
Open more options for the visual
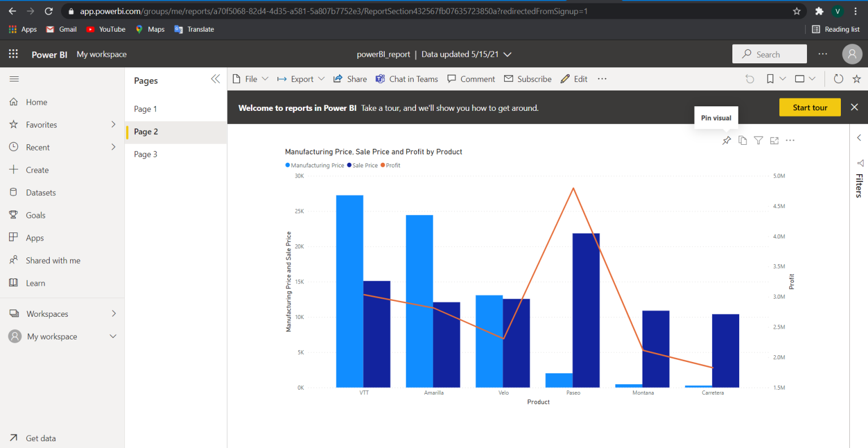(x=789, y=140)
